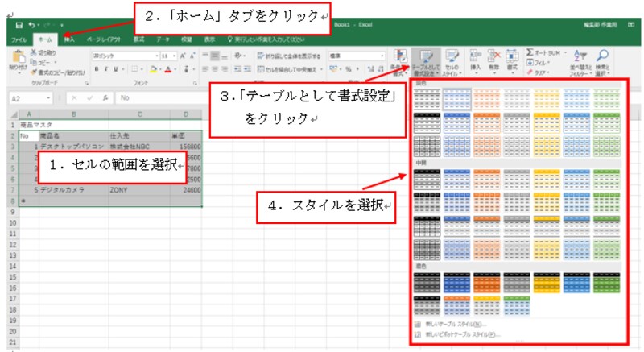Decrease the font size with the small A
This screenshot has width=644, height=352.
click(192, 56)
